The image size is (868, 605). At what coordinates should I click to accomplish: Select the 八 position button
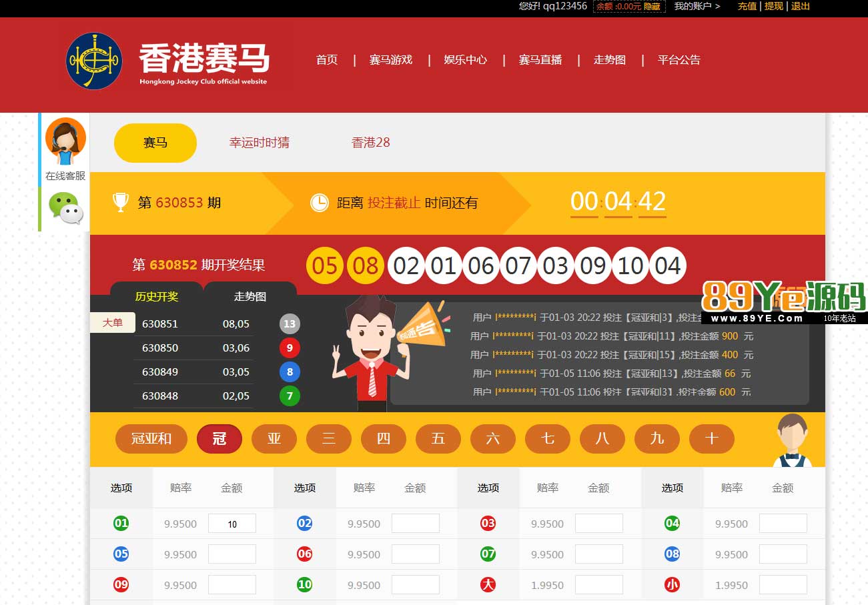tap(602, 439)
